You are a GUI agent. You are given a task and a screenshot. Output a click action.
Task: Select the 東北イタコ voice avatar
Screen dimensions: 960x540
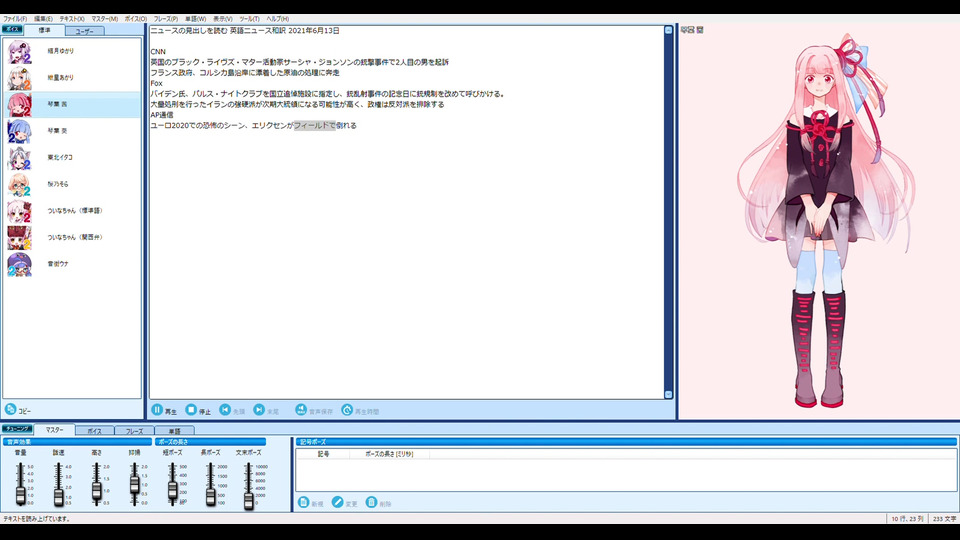click(x=19, y=158)
